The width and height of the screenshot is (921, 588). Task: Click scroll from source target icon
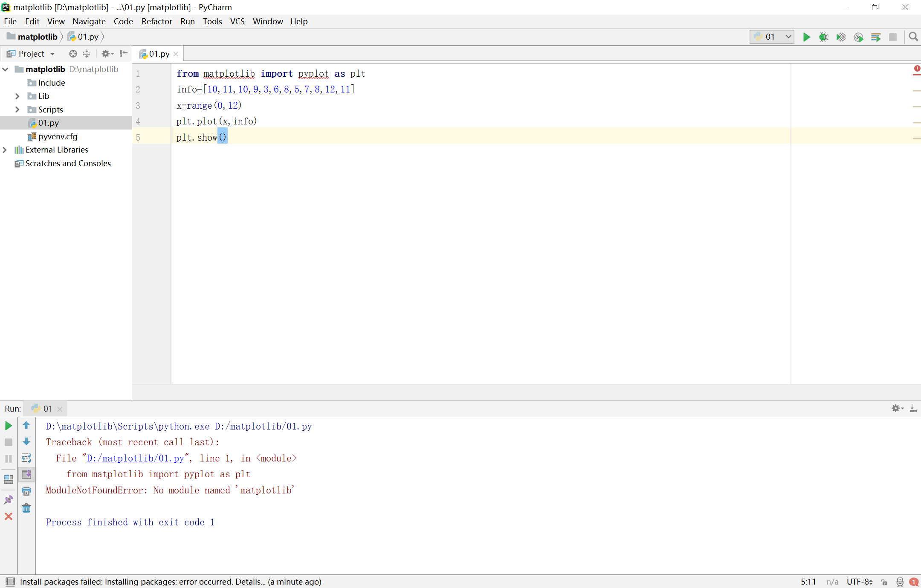[73, 54]
